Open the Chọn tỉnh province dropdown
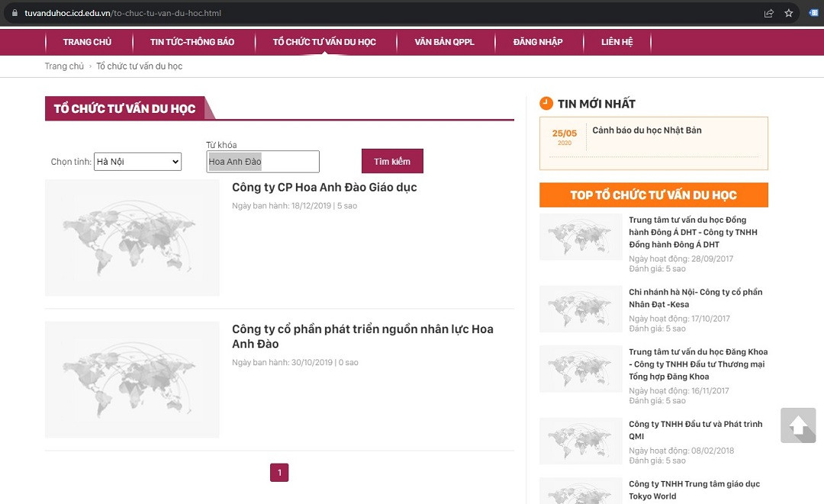824x504 pixels. (x=137, y=162)
